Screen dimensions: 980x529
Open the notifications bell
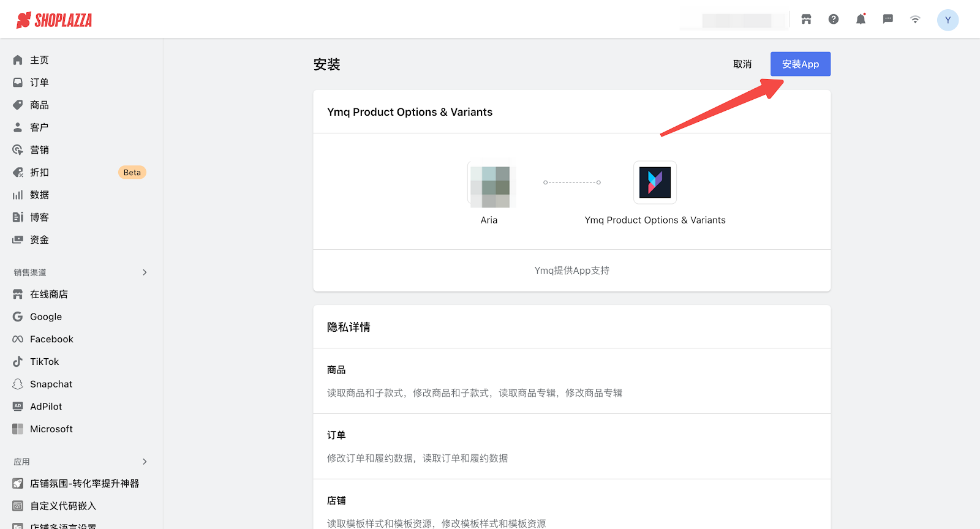pyautogui.click(x=861, y=20)
